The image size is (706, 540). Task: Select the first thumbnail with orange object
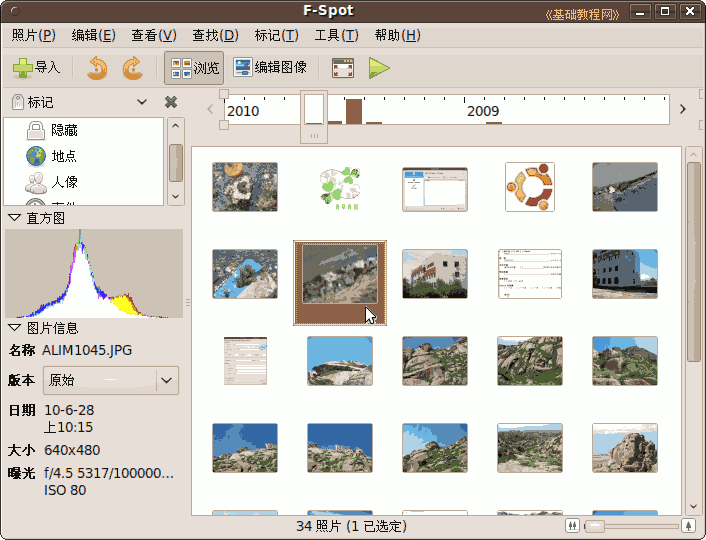click(x=245, y=187)
